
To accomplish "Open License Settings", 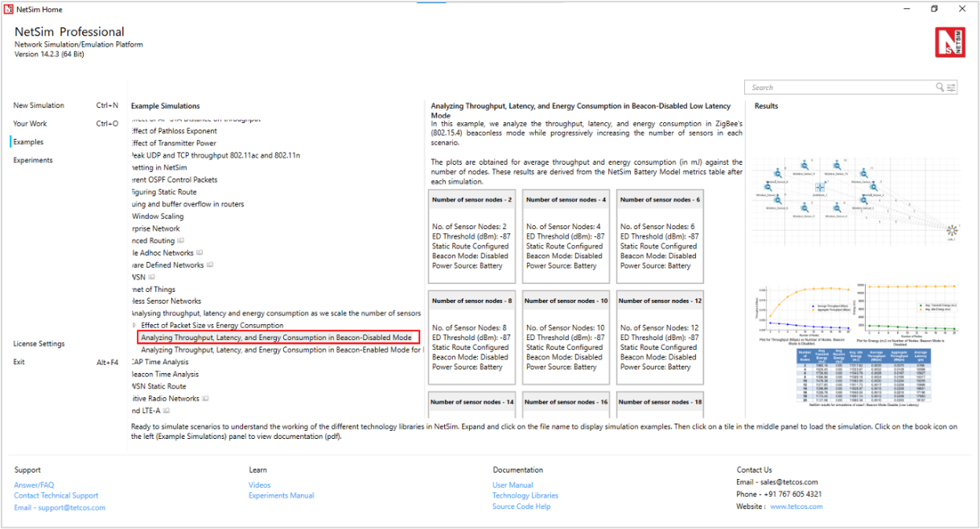I will pyautogui.click(x=39, y=344).
